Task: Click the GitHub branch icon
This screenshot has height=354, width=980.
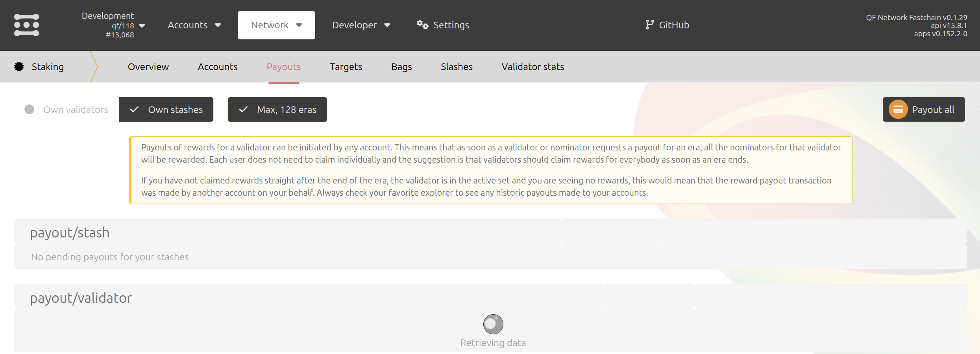Action: 649,25
